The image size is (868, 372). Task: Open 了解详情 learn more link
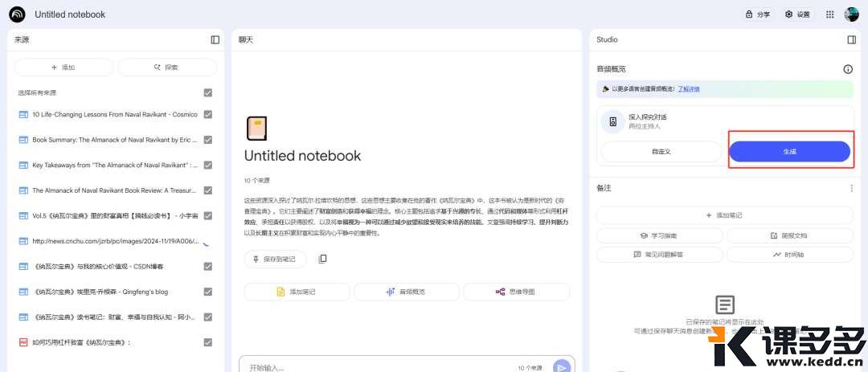tap(689, 88)
